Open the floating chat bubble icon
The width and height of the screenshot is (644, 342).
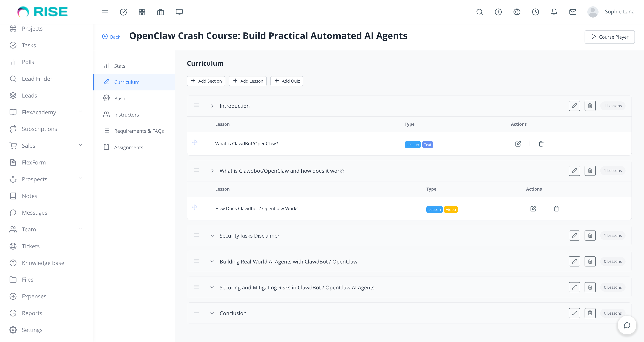pyautogui.click(x=627, y=325)
